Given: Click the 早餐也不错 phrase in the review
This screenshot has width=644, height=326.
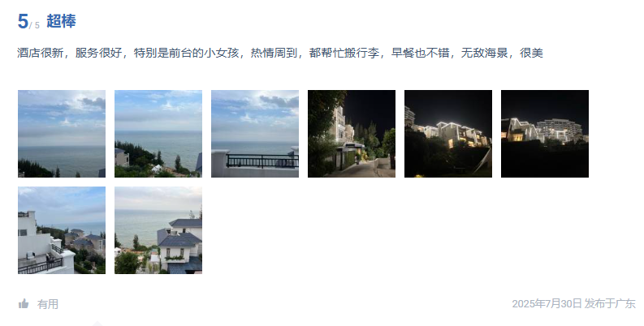Looking at the screenshot, I should (x=420, y=53).
